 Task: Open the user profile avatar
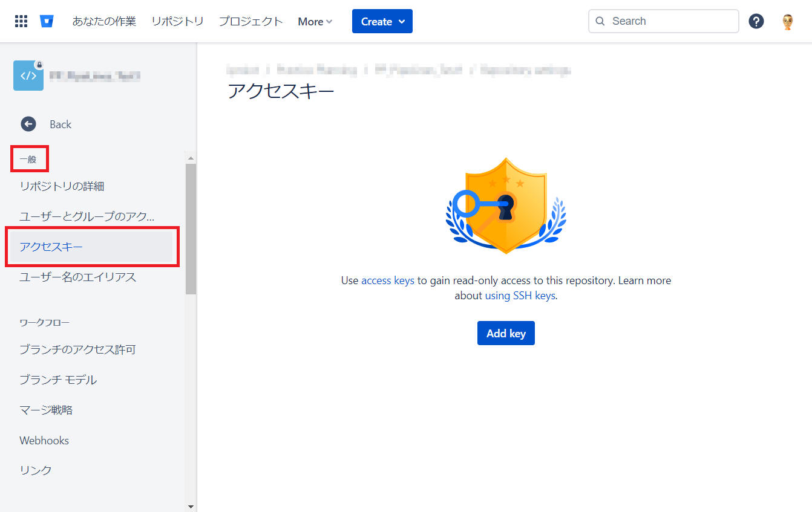pyautogui.click(x=787, y=22)
